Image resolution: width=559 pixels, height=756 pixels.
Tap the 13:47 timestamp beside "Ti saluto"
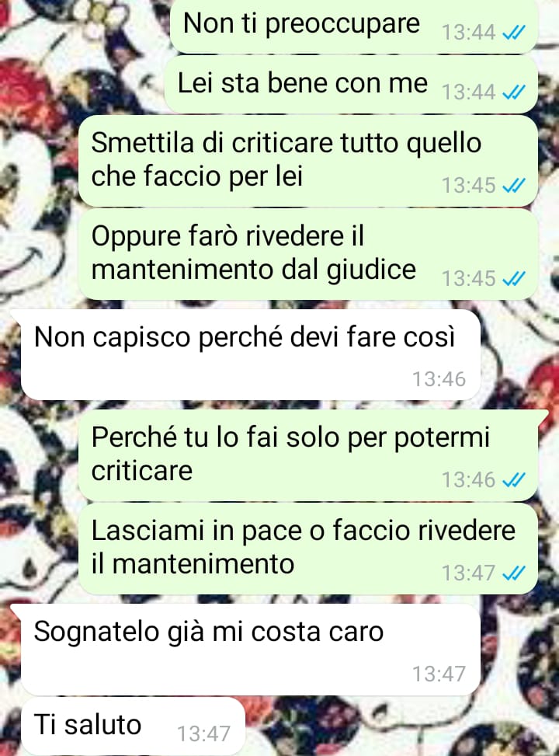(204, 734)
